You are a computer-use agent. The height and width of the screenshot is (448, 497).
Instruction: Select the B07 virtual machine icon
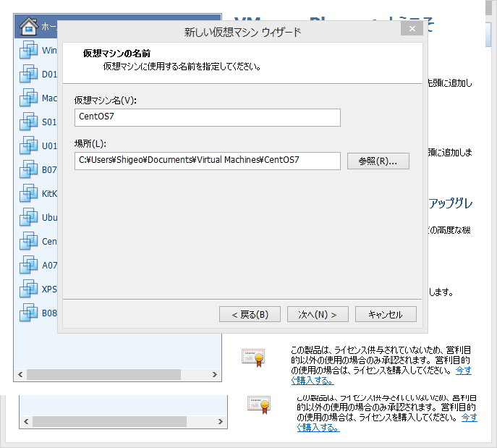coord(28,169)
